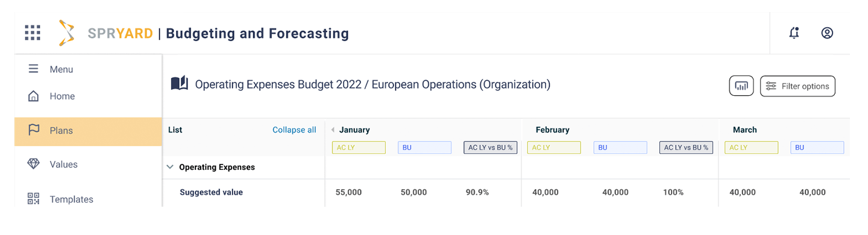Image resolution: width=868 pixels, height=235 pixels.
Task: Go to Home in sidebar
Action: [62, 96]
